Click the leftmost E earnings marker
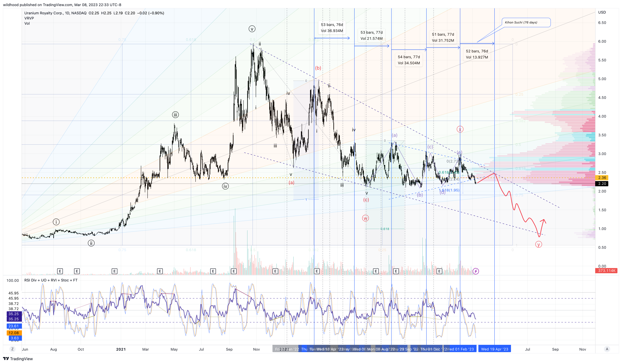The image size is (622, 364). tap(60, 271)
